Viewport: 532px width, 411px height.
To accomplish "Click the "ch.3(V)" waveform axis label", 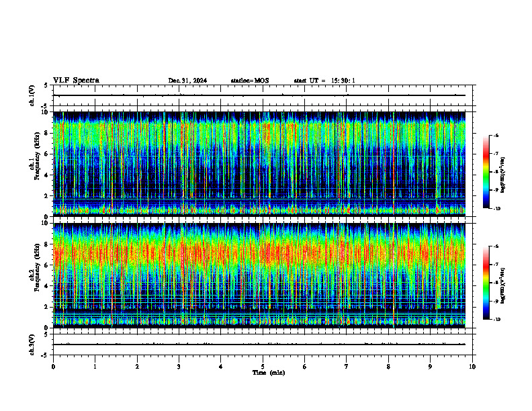I will (x=32, y=345).
